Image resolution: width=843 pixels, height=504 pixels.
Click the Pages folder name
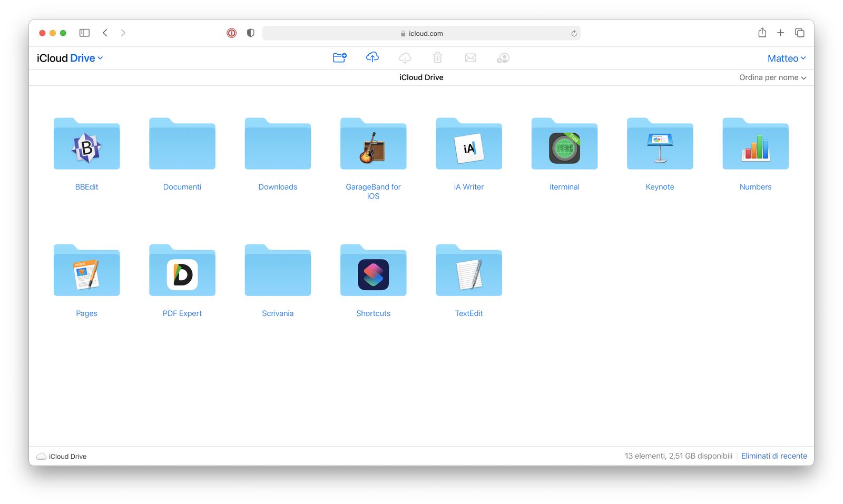87,313
